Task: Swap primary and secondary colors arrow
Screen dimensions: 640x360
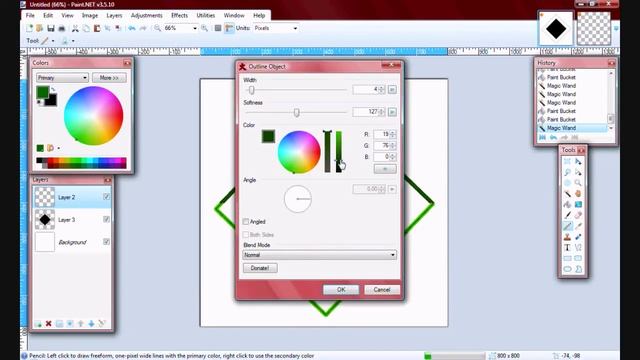Action: pyautogui.click(x=53, y=89)
